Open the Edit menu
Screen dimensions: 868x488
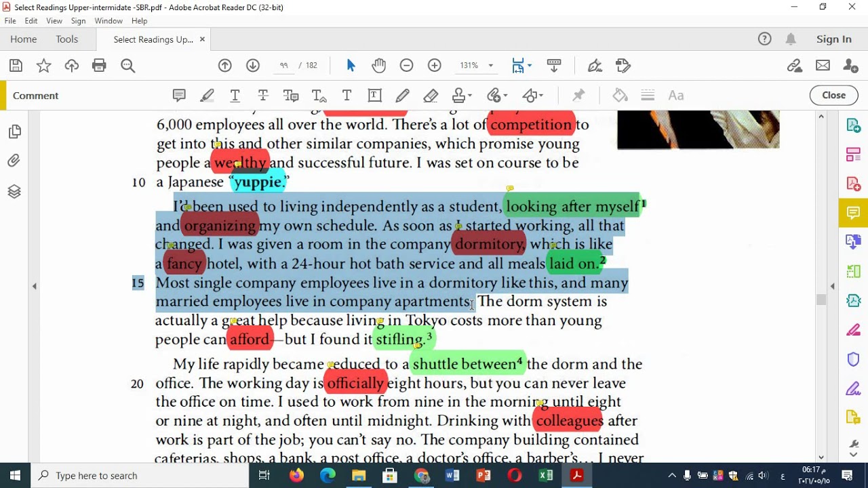click(x=31, y=21)
